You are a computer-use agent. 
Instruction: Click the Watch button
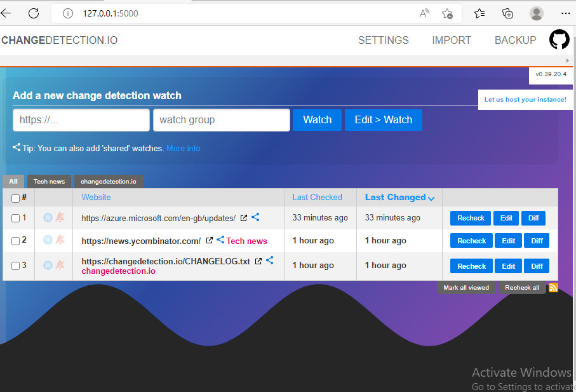pyautogui.click(x=317, y=120)
